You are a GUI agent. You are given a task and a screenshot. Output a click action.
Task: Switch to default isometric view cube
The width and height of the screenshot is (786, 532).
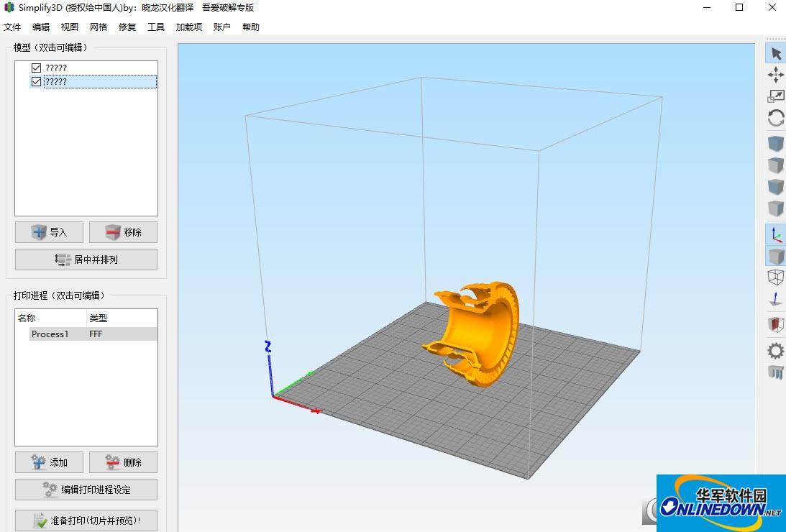click(x=775, y=144)
